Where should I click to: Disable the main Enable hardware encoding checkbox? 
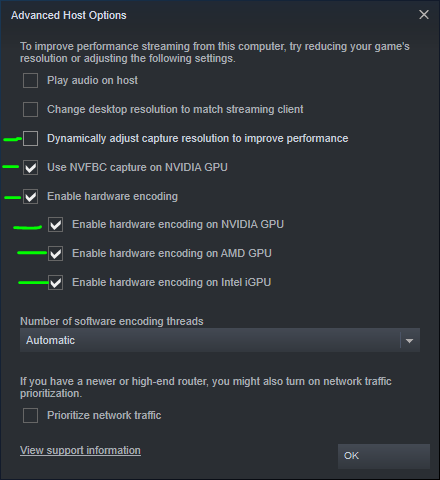(x=30, y=196)
